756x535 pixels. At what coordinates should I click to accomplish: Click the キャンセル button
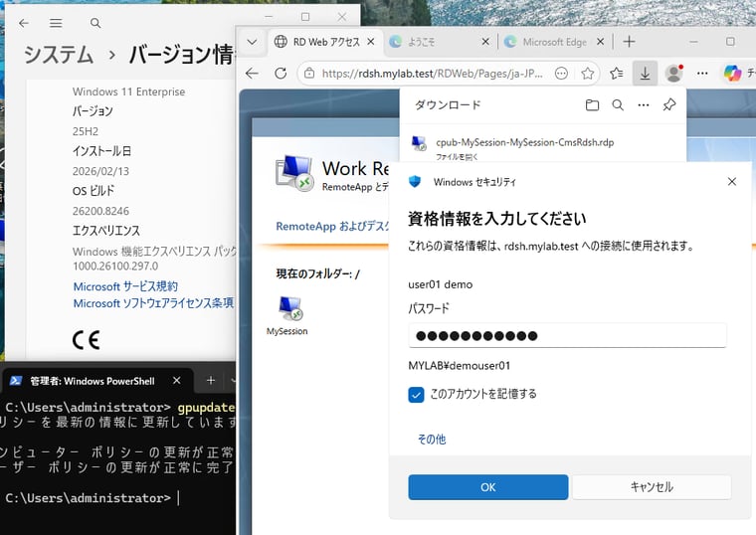tap(652, 487)
